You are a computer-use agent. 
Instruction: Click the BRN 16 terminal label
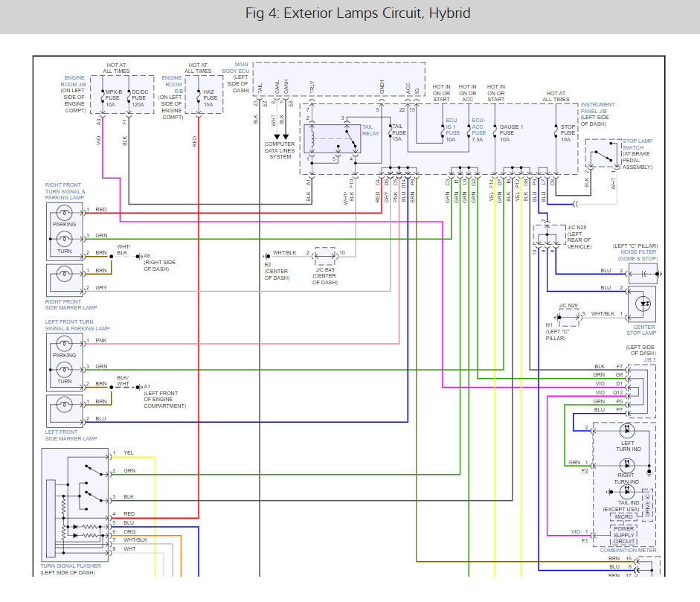[620, 558]
